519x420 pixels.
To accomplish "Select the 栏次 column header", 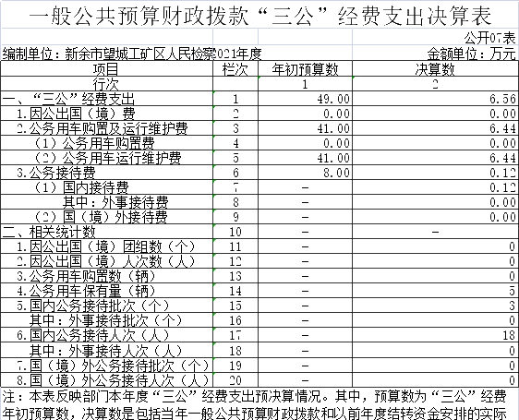I will click(235, 69).
